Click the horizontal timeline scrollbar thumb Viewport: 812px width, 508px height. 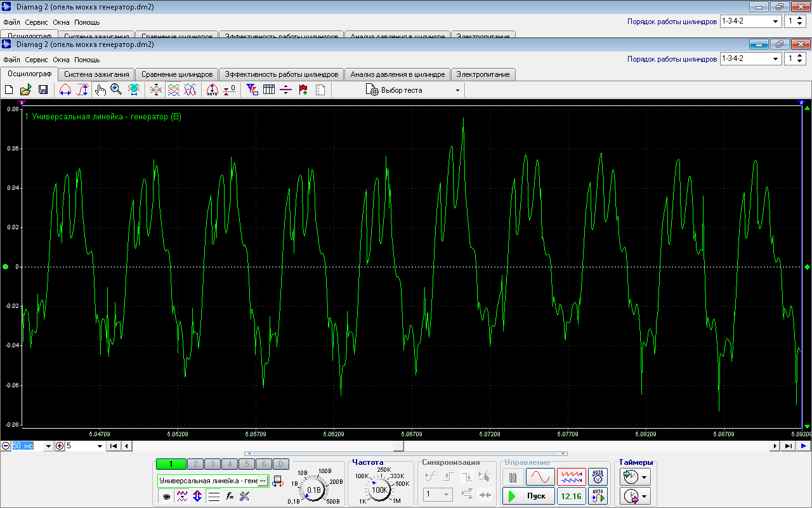[x=398, y=446]
